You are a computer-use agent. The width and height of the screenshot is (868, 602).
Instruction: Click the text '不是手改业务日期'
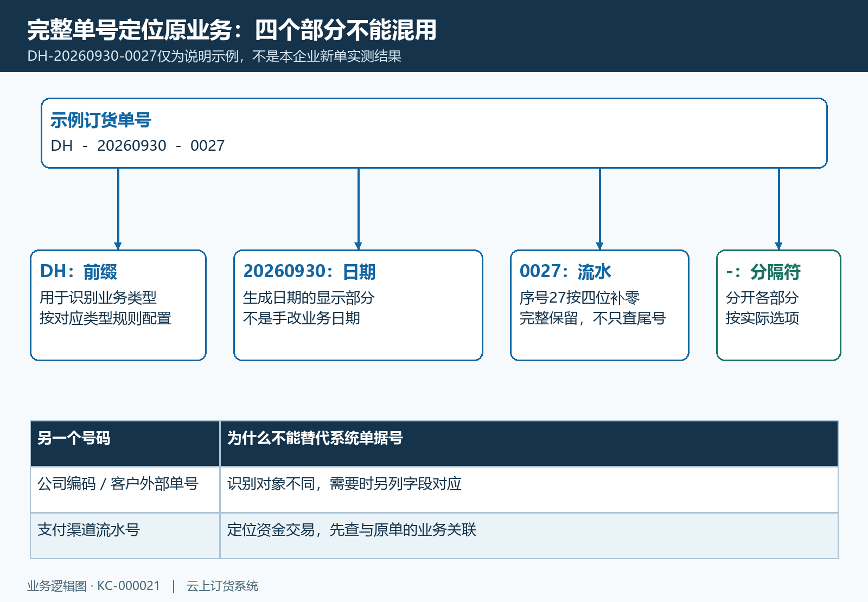click(x=302, y=318)
